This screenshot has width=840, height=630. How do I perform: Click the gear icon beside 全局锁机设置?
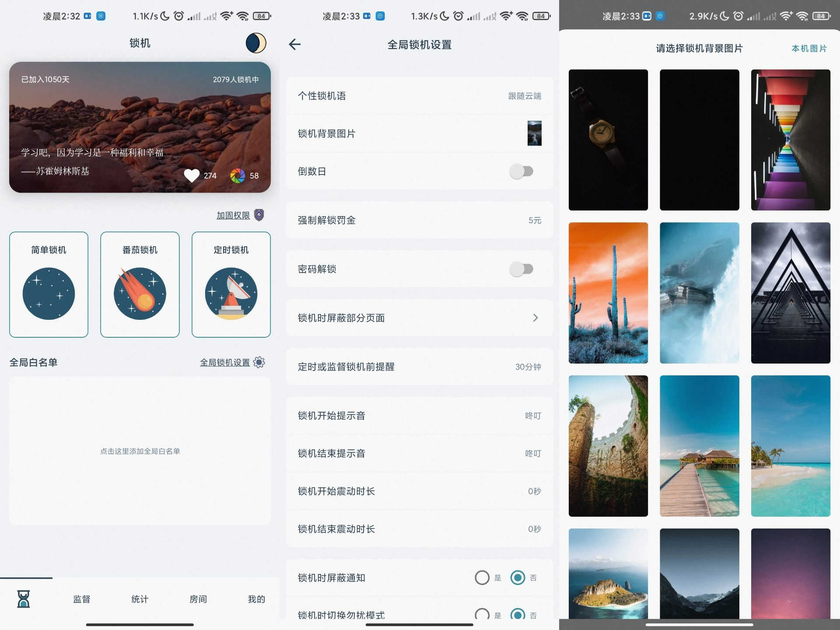[259, 362]
